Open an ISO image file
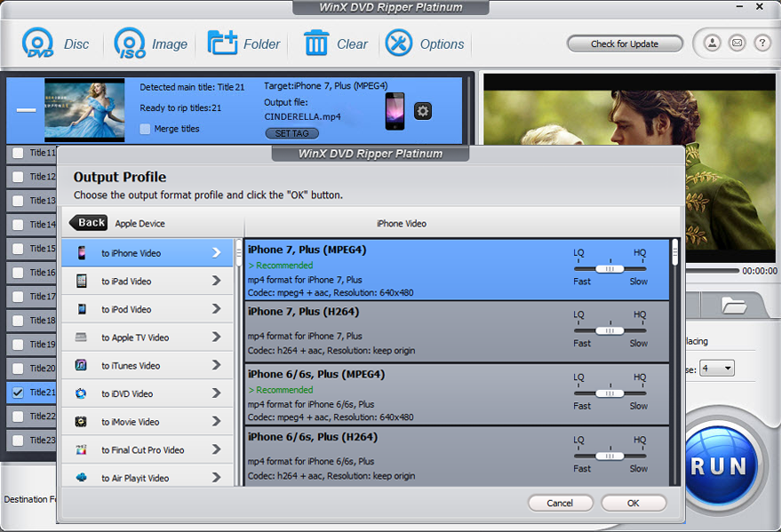 (130, 44)
